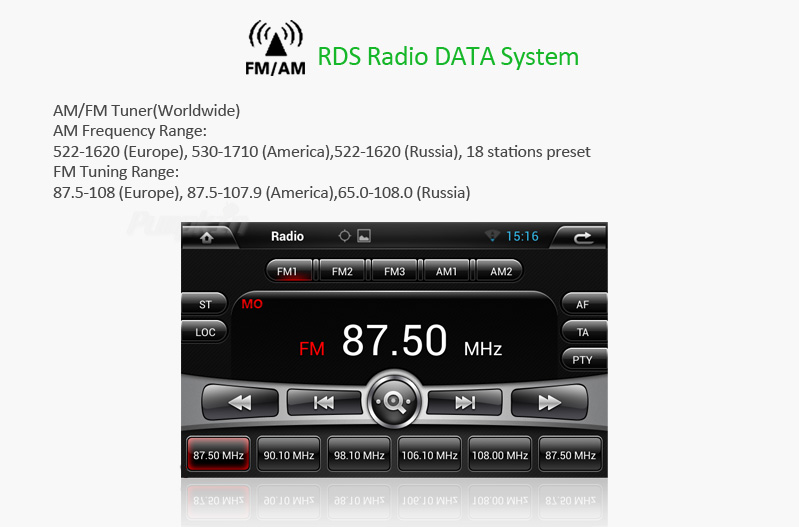
Task: Switch to the FM2 band tab
Action: (342, 271)
